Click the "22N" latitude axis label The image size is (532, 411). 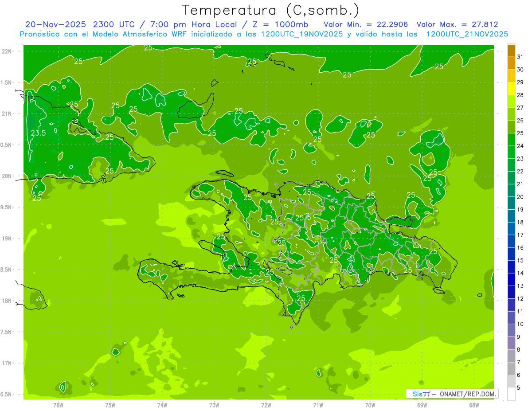[7, 51]
